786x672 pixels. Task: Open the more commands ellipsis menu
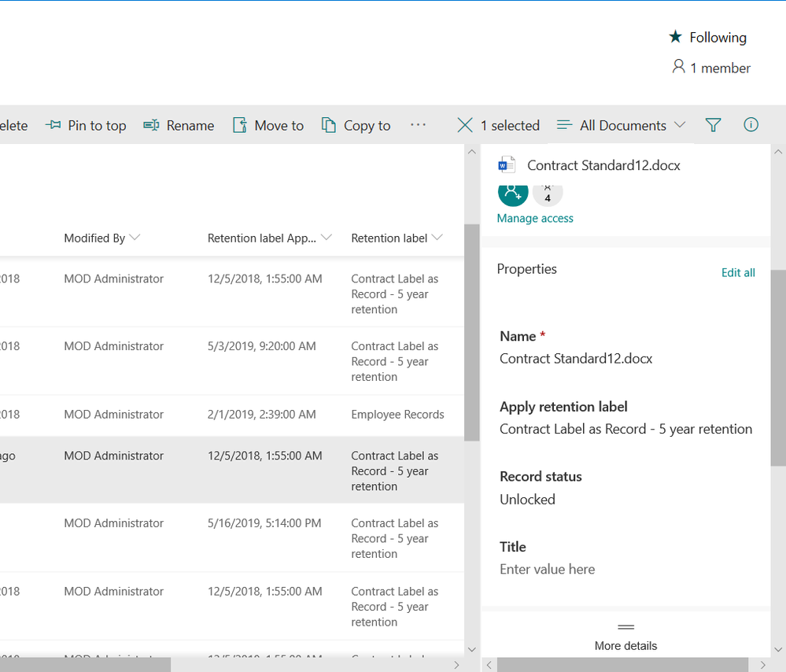418,125
